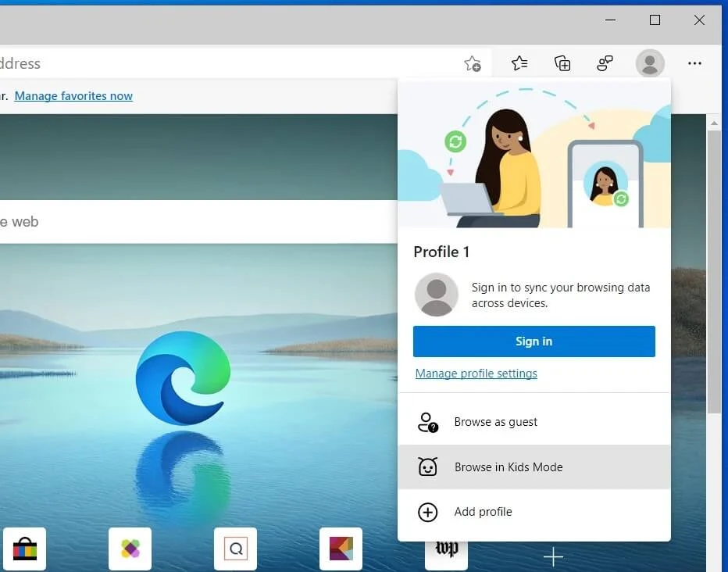Select Browse in Kids Mode
The width and height of the screenshot is (728, 572).
point(509,467)
